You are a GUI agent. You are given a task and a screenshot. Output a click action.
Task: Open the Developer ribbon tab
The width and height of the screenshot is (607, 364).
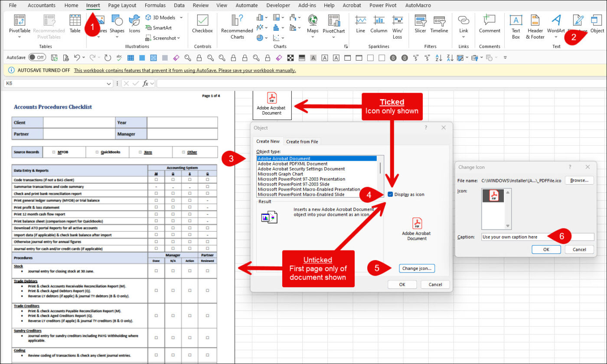tap(278, 5)
